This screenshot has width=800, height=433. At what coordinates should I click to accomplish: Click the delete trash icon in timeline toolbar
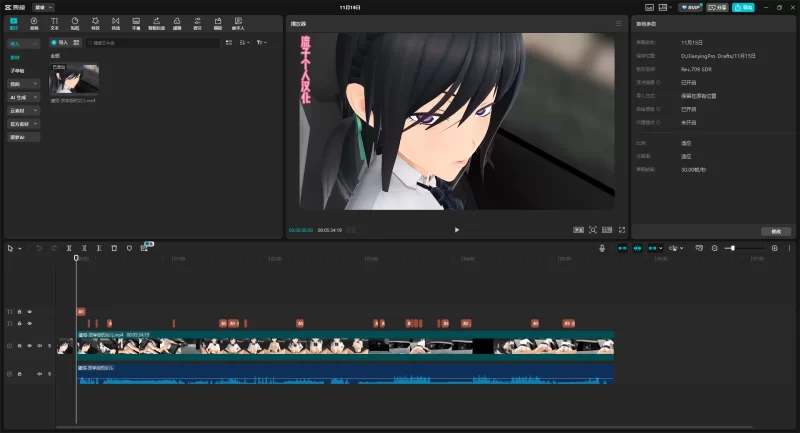[114, 247]
